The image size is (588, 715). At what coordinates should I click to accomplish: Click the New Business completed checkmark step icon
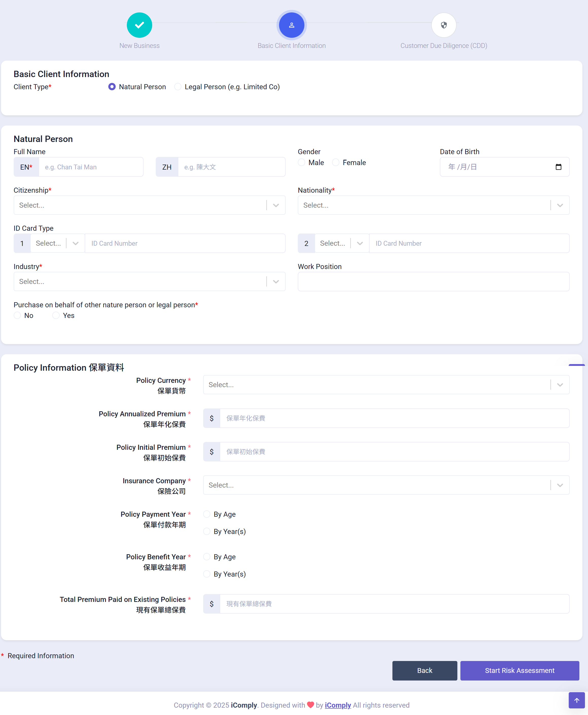pyautogui.click(x=139, y=25)
